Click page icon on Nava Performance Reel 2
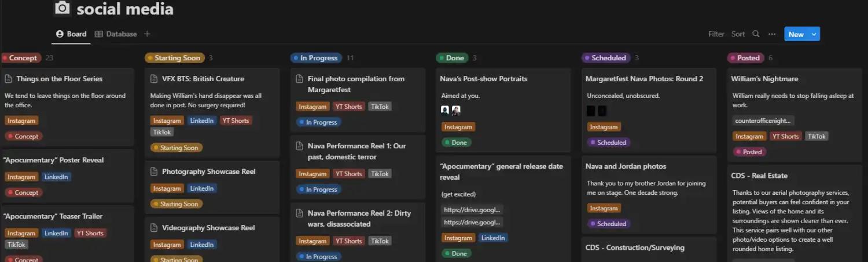The width and height of the screenshot is (868, 262). [300, 213]
